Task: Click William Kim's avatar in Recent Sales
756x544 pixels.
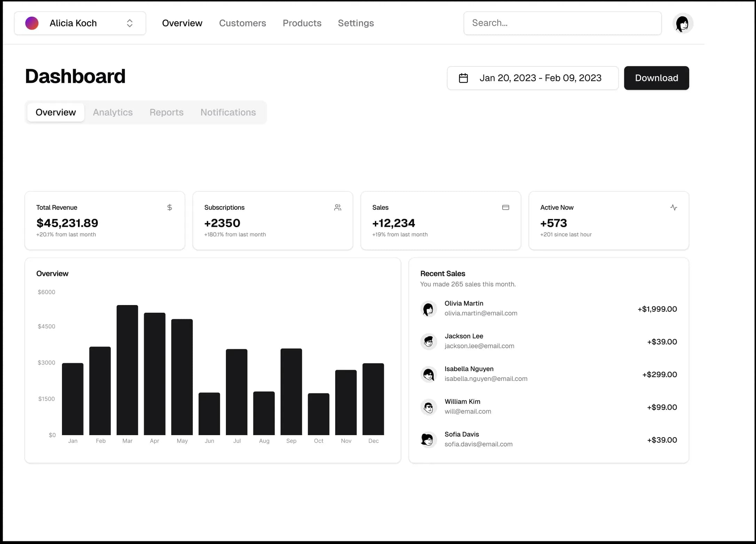Action: tap(428, 407)
